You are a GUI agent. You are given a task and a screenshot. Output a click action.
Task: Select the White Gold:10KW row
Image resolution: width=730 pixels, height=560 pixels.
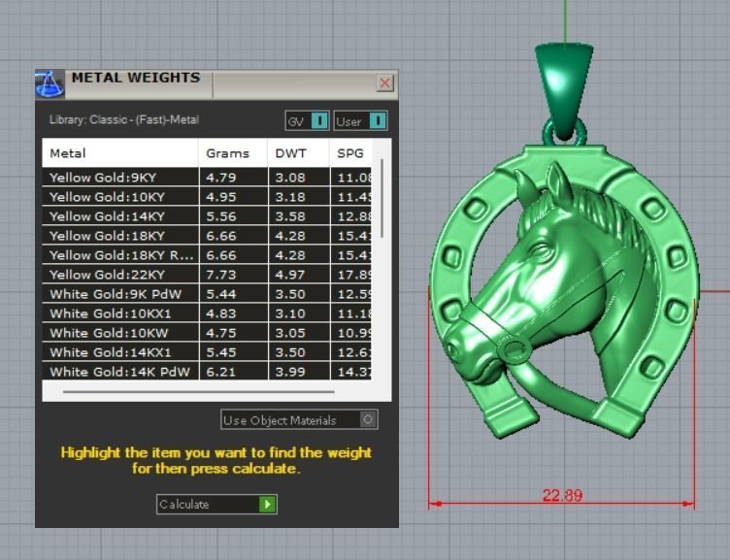207,333
